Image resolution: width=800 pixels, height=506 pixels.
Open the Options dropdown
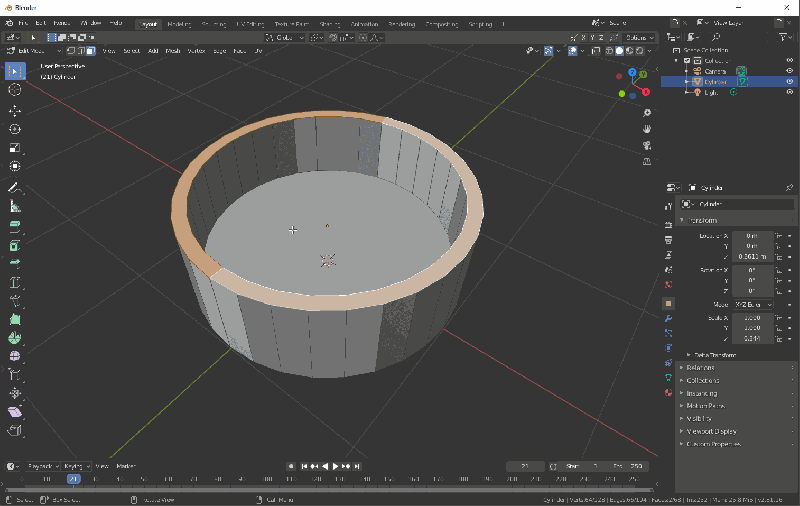640,37
